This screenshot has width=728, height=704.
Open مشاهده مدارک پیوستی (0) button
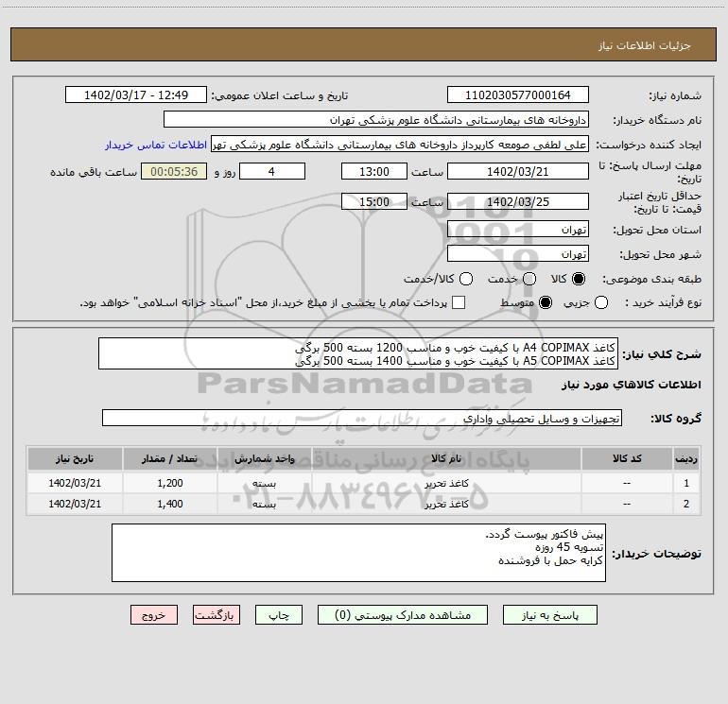point(403,615)
